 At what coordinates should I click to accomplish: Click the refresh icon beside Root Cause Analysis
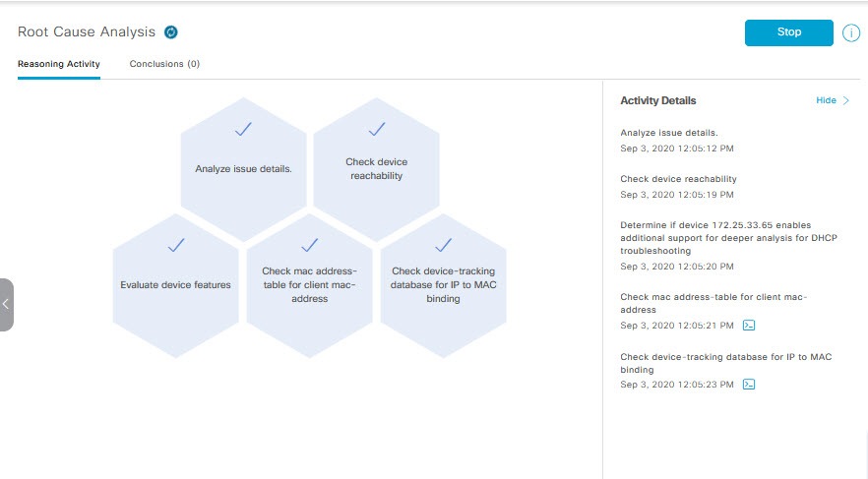coord(171,32)
